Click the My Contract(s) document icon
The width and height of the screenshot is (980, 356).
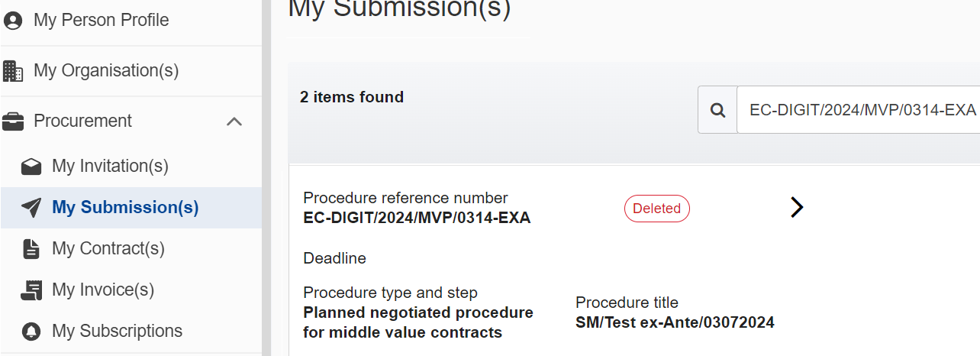(31, 249)
